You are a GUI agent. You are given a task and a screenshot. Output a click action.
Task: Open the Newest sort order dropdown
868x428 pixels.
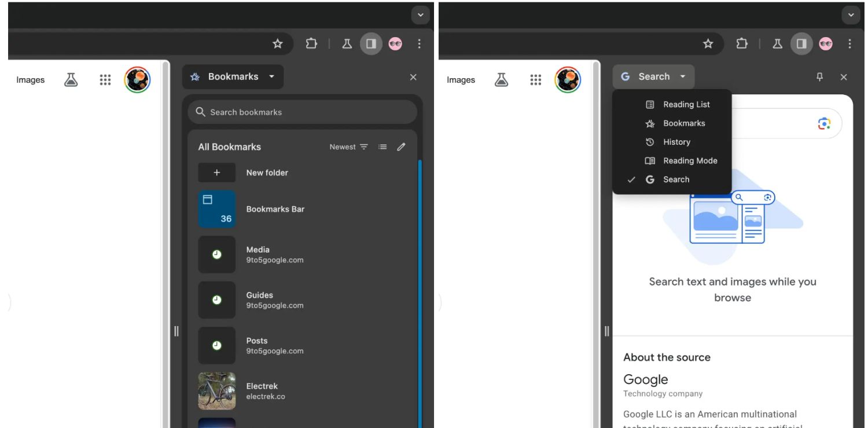point(348,147)
